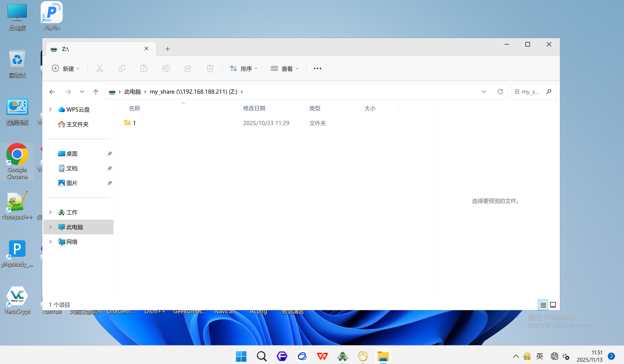Open WPS Office from the taskbar
This screenshot has height=364, width=624.
pos(322,356)
